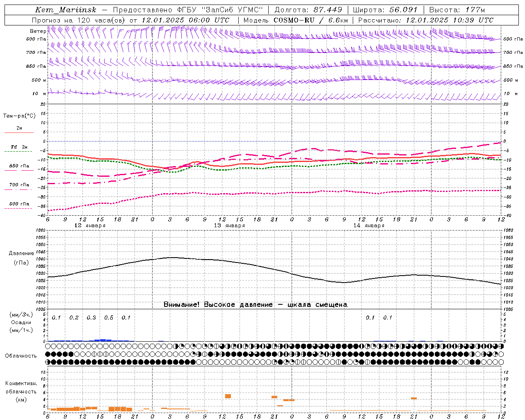Click the 0.2 precipitation amount value
525x420 pixels.
(x=74, y=318)
